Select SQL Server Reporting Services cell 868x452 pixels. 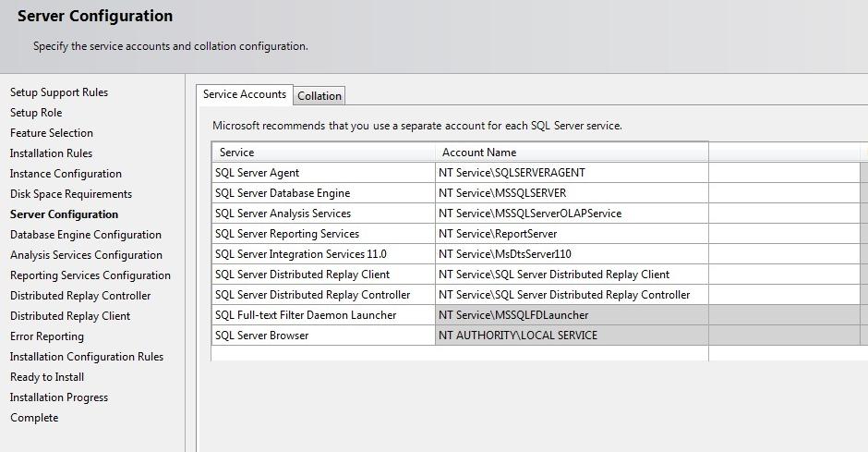(323, 234)
